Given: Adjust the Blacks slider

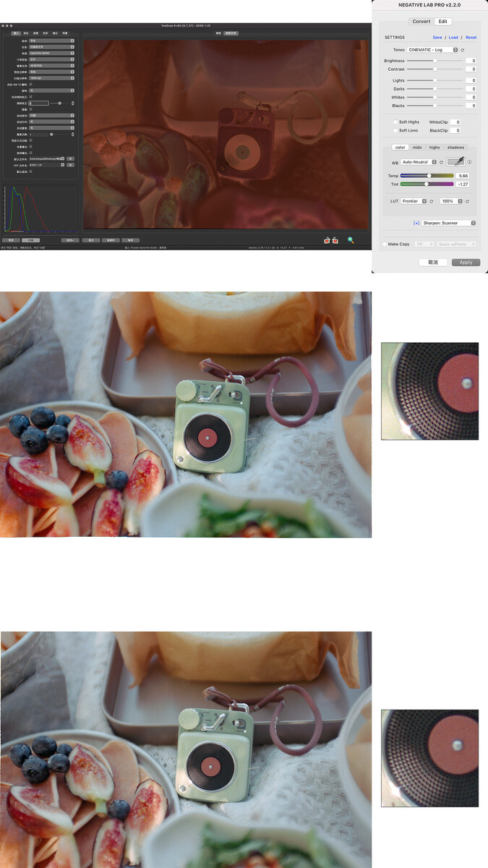Looking at the screenshot, I should pos(435,106).
